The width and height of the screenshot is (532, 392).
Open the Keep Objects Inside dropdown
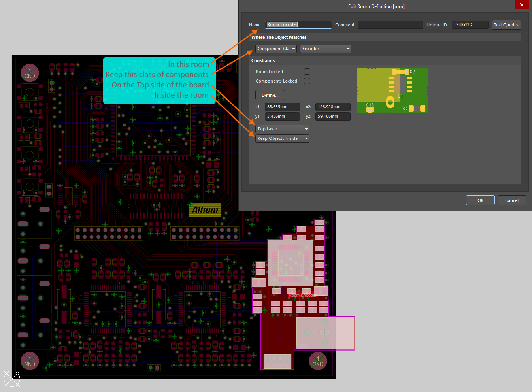coord(282,138)
